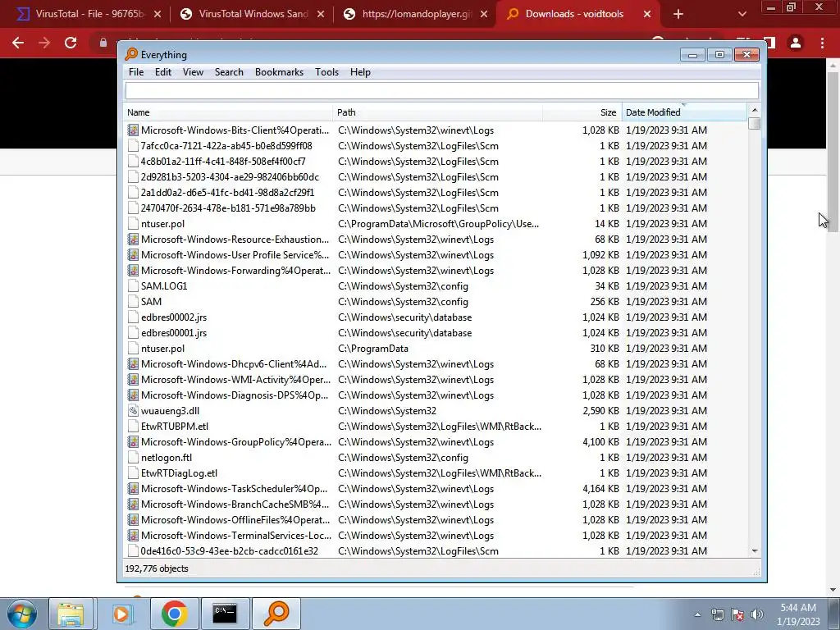Open the Search menu in Everything

point(229,72)
